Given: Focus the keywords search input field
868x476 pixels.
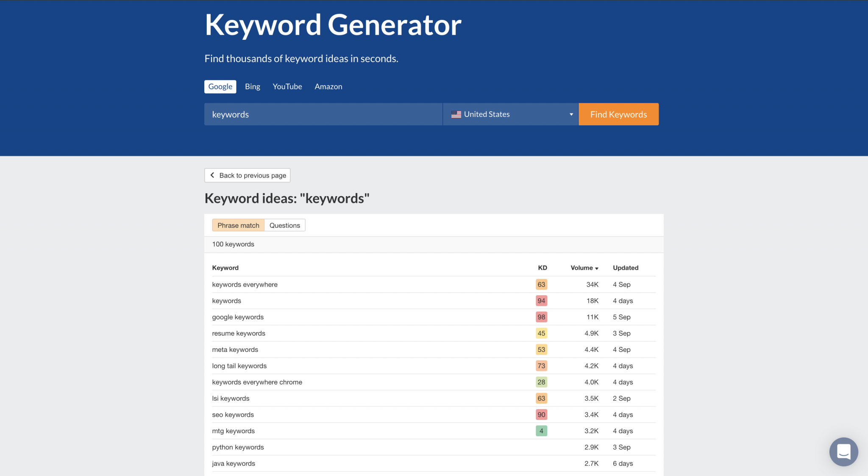Looking at the screenshot, I should 323,114.
